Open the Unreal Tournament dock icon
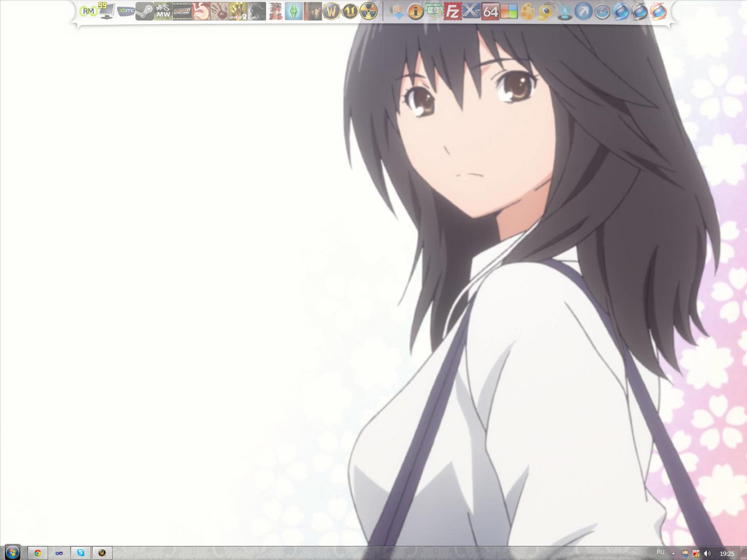This screenshot has width=747, height=560. coord(350,11)
